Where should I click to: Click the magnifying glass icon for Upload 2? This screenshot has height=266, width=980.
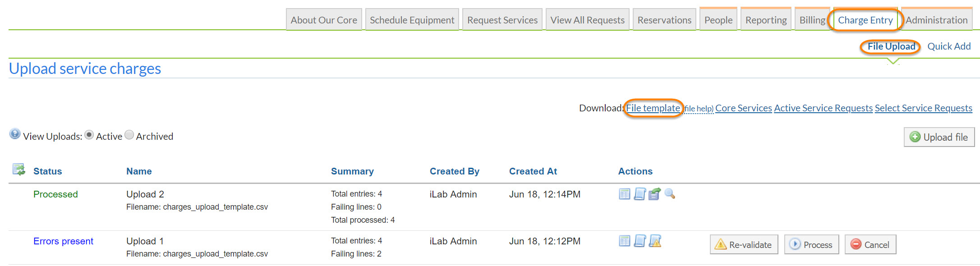coord(670,194)
